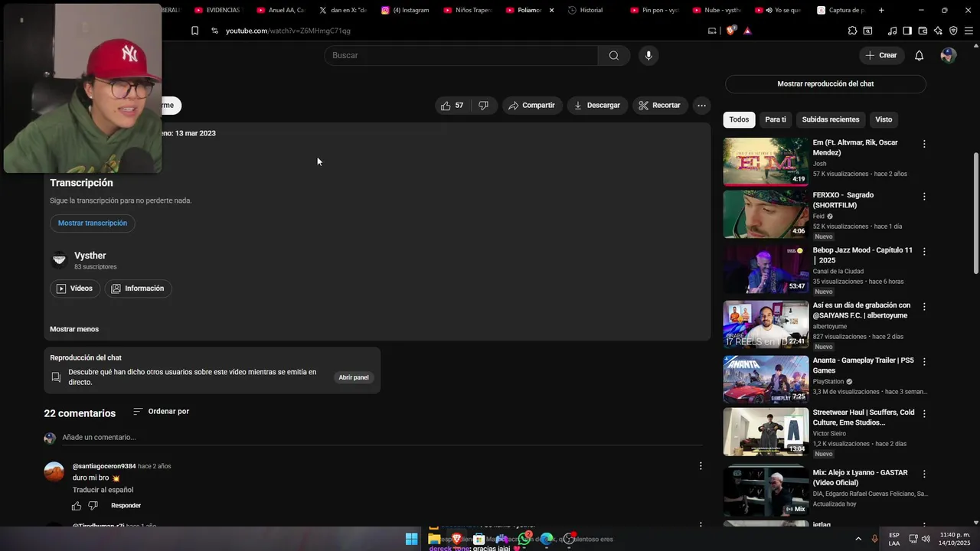
Task: Click Responder on first comment
Action: point(126,506)
